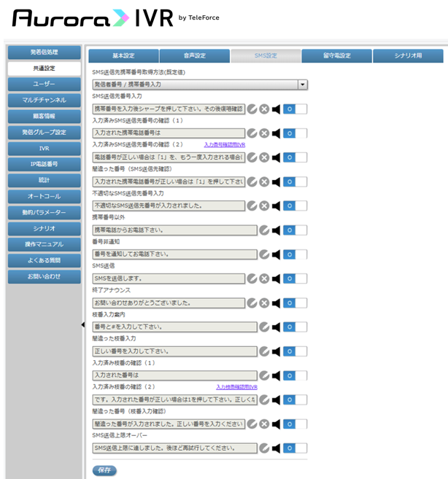Viewport: 448px width, 479px height.
Task: Click edit pencil for SMS送信上限オーバー row
Action: 264,448
